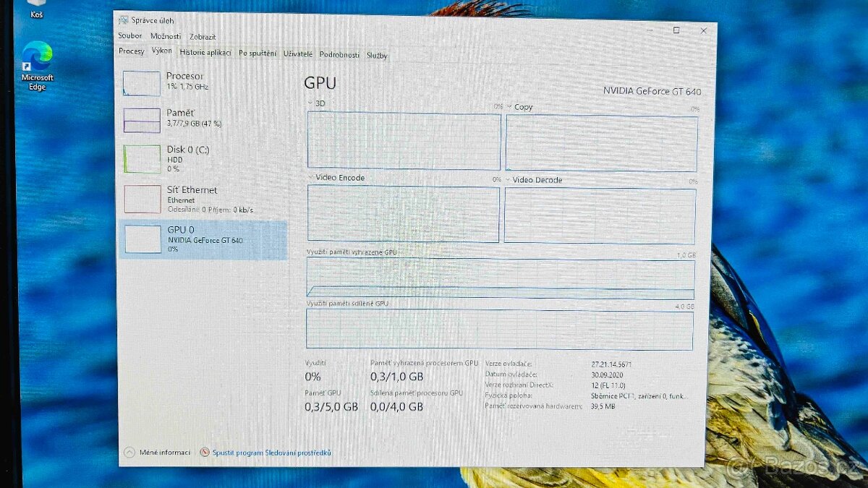Screen dimensions: 868x488
Task: Minimize the Správce úloh window
Action: [650, 30]
